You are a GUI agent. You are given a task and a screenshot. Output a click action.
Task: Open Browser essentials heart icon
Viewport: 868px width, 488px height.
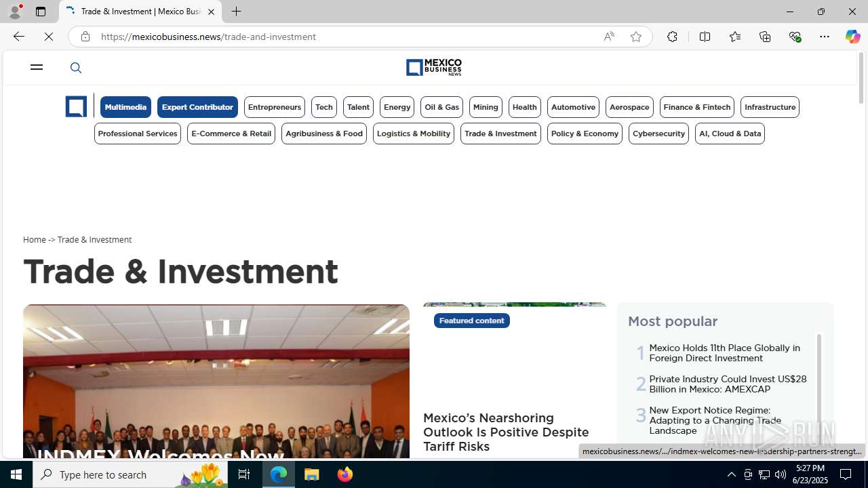pyautogui.click(x=795, y=37)
